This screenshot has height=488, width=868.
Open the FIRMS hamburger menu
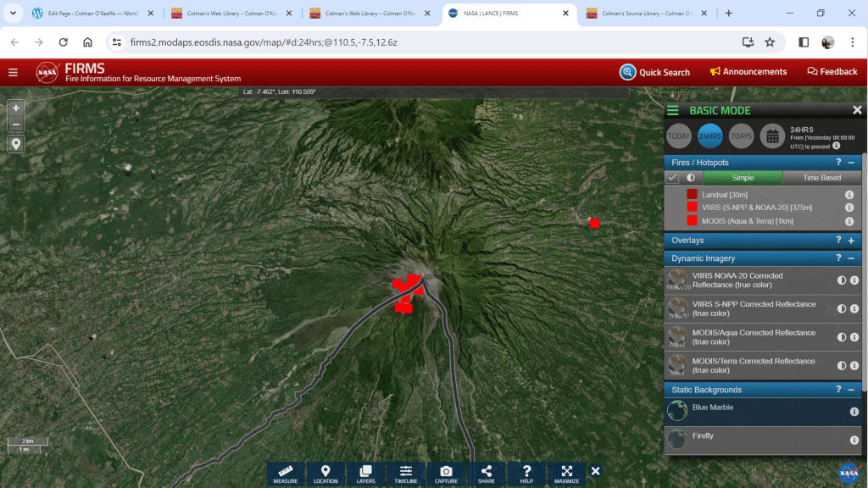(x=13, y=72)
